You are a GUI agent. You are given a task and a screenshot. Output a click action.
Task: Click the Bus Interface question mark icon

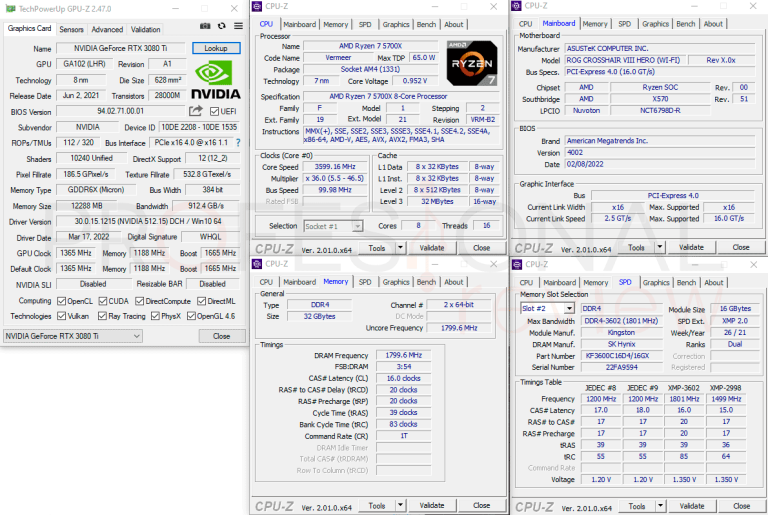click(238, 143)
